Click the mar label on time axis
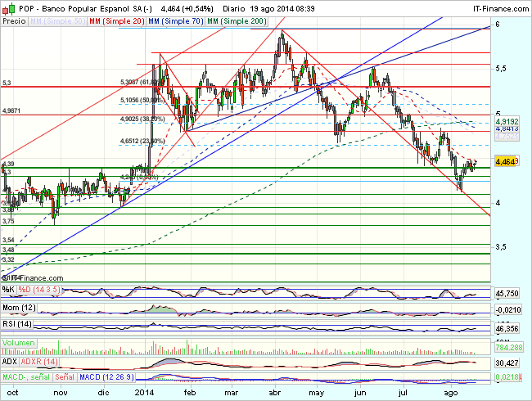This screenshot has width=532, height=401. point(231,393)
